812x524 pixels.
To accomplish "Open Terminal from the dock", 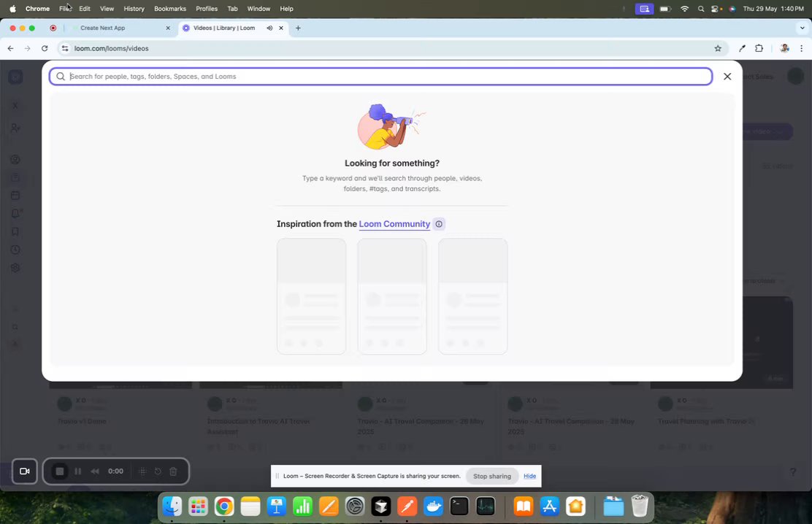I will click(x=459, y=506).
